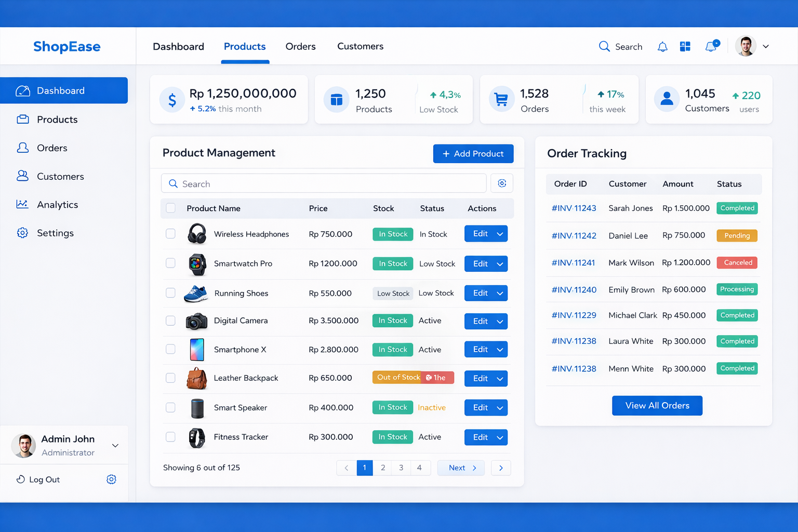Open the Customers tab in top navigation
The height and width of the screenshot is (532, 798).
[360, 47]
